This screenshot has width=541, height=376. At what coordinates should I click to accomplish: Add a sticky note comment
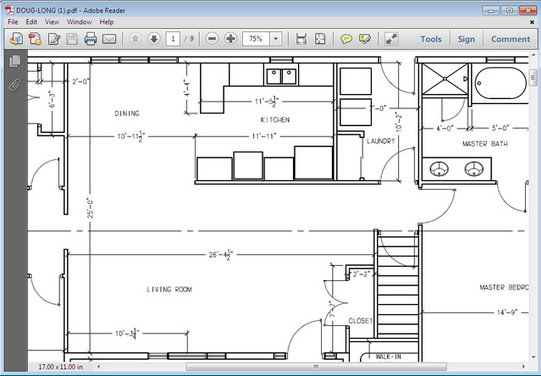(346, 39)
